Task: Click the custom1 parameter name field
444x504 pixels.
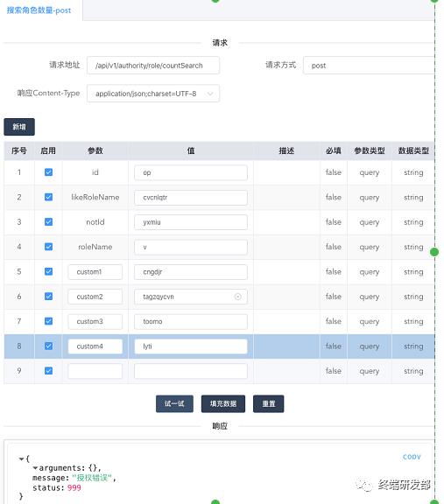Action: (95, 272)
